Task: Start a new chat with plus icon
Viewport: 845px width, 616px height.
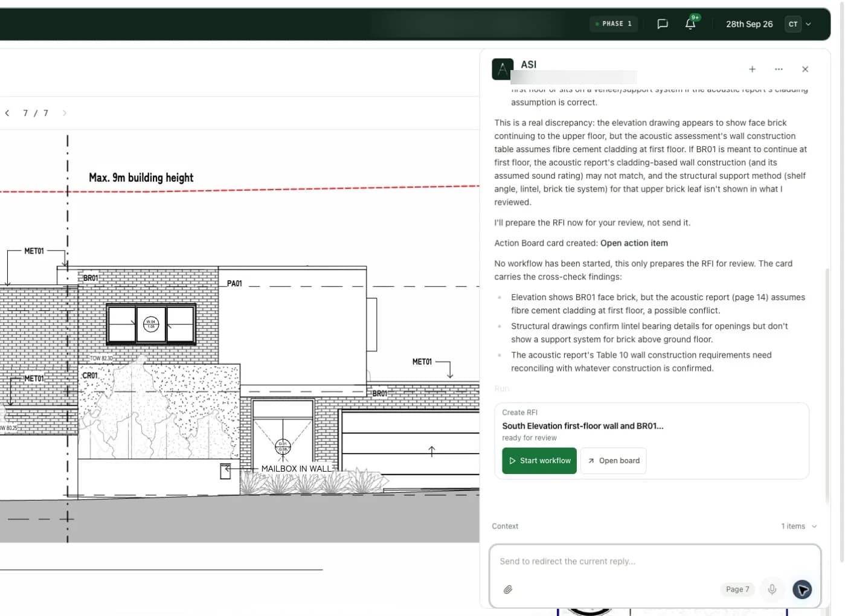Action: tap(752, 69)
